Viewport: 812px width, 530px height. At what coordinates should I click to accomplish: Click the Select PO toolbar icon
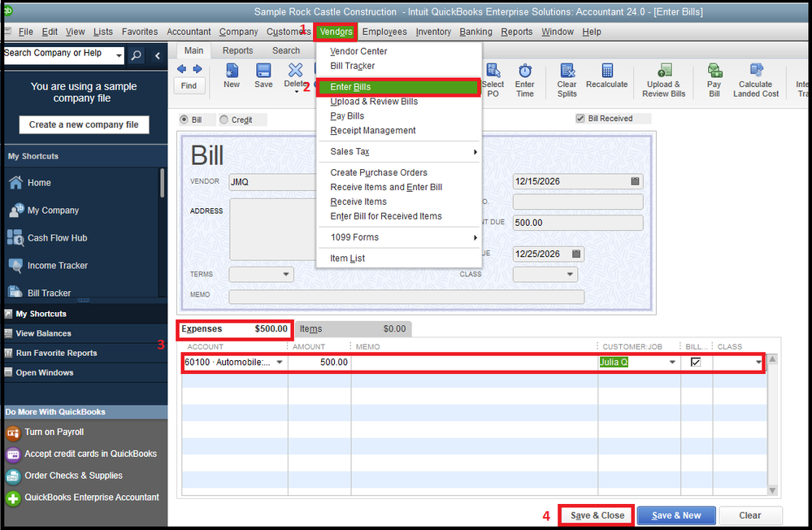(493, 71)
